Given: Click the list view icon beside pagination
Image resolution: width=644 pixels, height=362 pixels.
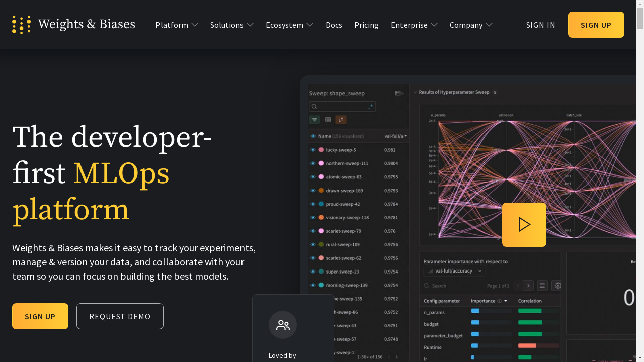Looking at the screenshot, I should coord(542,286).
